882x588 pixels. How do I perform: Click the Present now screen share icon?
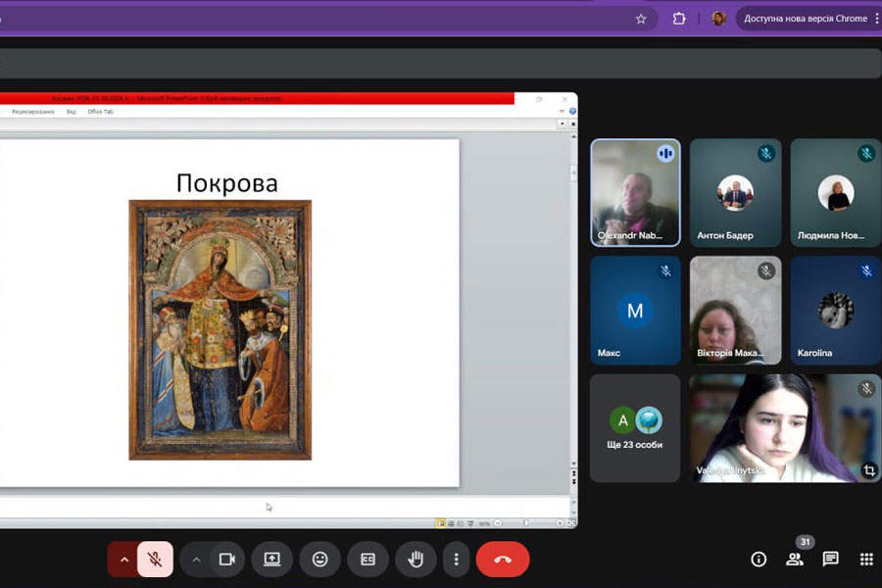(x=271, y=559)
